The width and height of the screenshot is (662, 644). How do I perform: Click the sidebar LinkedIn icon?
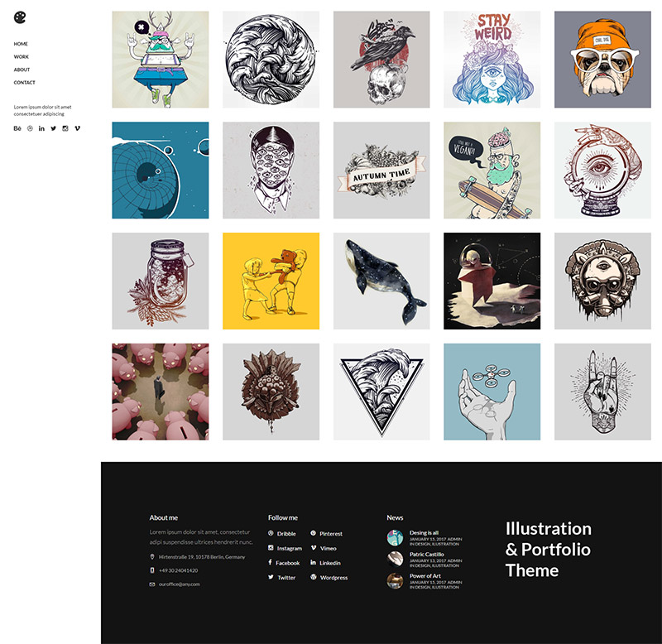coord(41,128)
